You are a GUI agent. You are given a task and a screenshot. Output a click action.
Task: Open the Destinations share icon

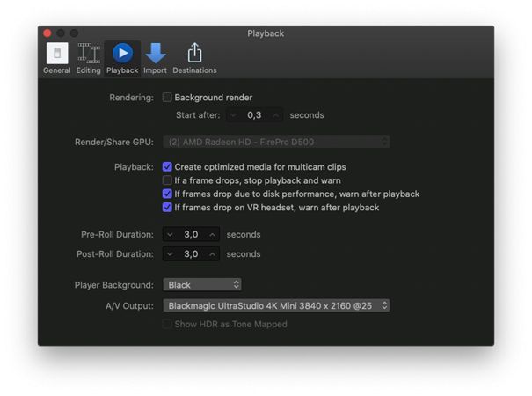point(194,53)
